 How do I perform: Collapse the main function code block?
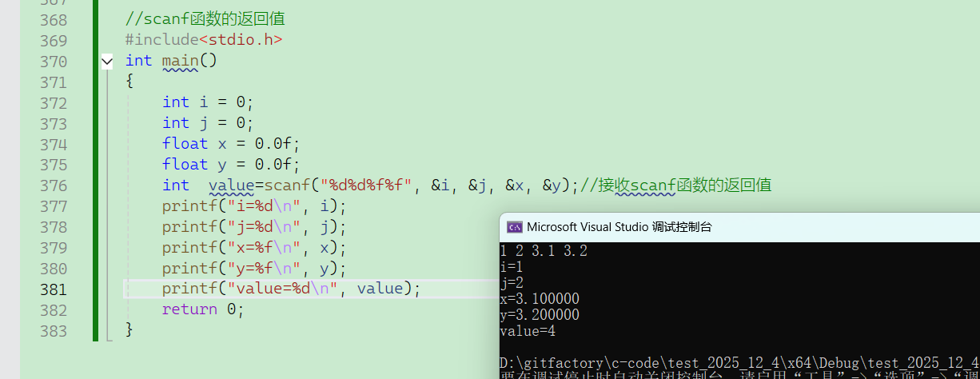pyautogui.click(x=107, y=61)
